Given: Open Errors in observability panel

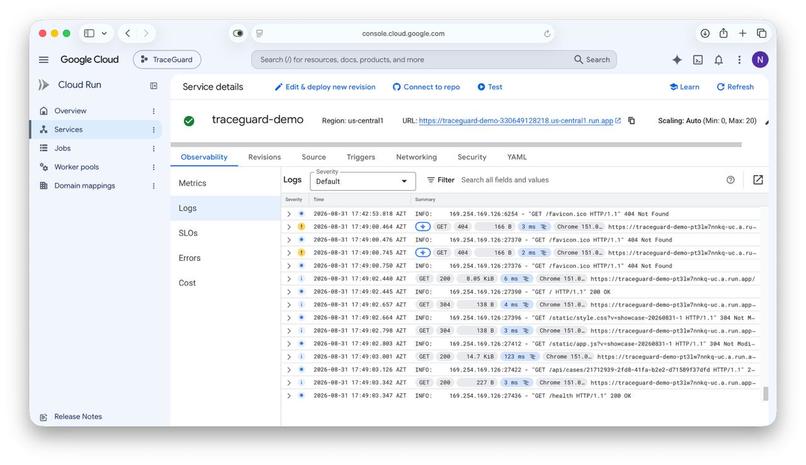Looking at the screenshot, I should click(189, 258).
